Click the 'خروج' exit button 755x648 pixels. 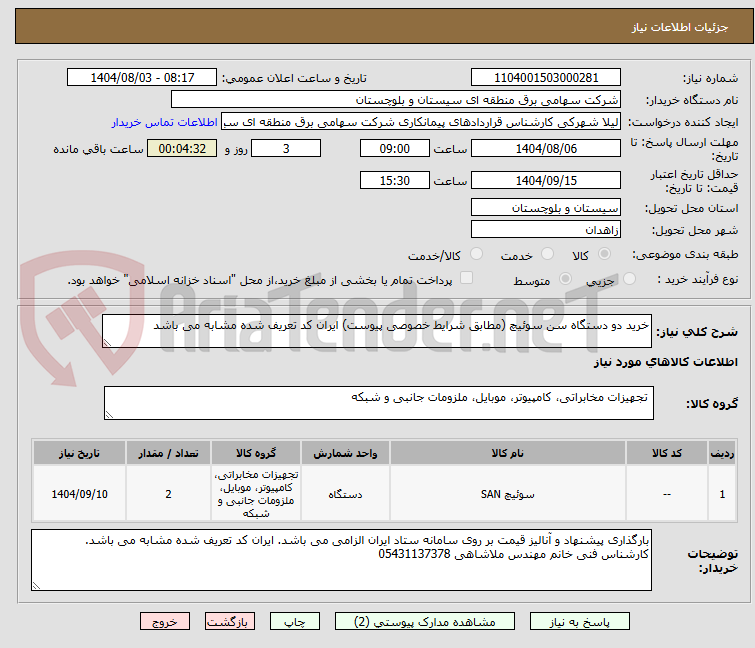coord(165,622)
